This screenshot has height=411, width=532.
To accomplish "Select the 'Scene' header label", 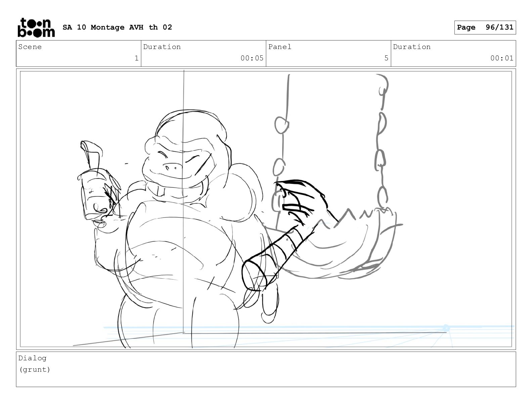I will click(30, 47).
